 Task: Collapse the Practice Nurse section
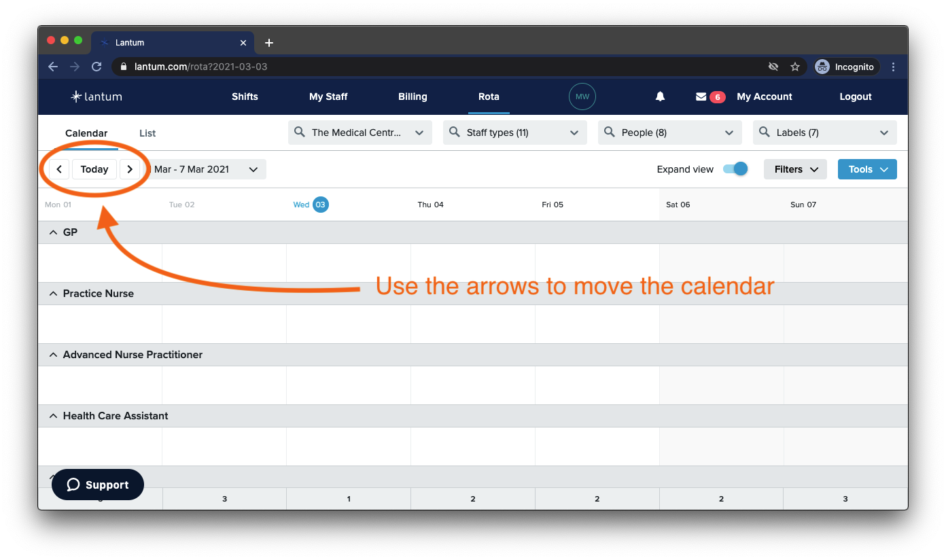(x=53, y=294)
